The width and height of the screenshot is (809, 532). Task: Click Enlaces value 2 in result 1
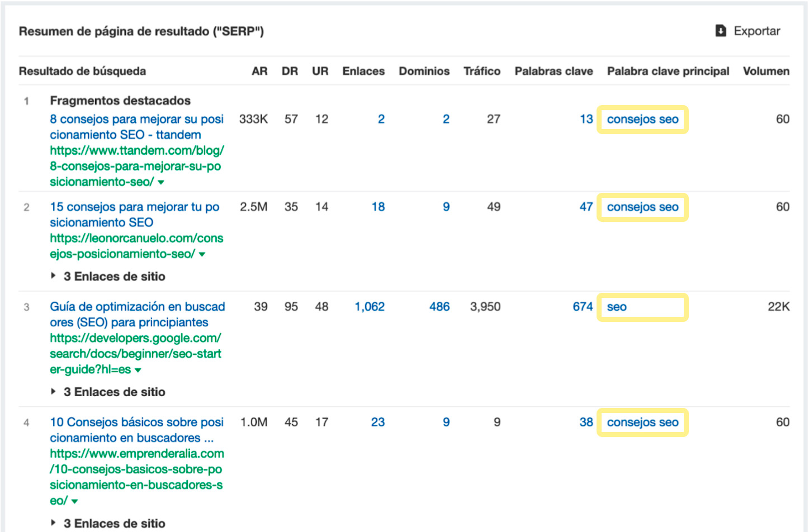381,119
